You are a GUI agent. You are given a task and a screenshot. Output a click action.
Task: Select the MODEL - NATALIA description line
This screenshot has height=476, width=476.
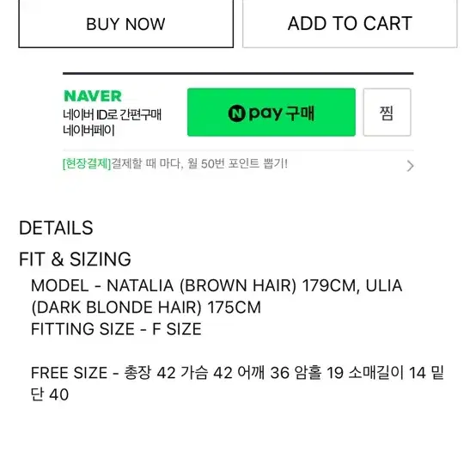(x=217, y=285)
